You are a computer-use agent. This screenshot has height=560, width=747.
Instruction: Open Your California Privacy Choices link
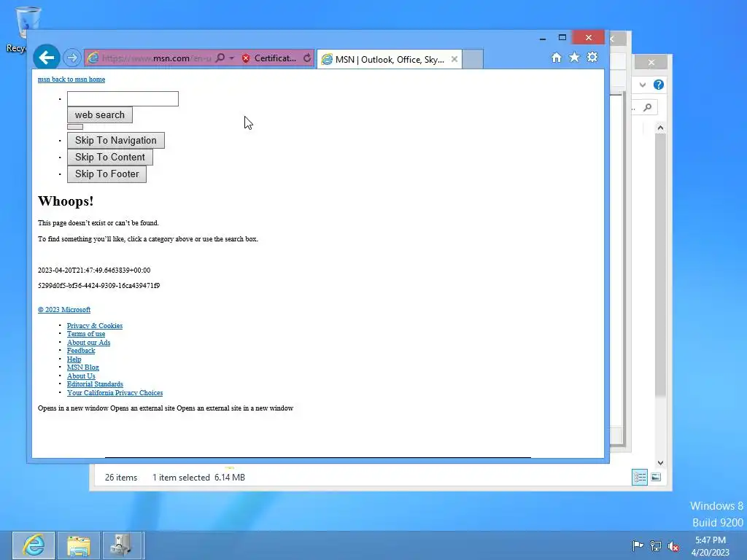coord(115,393)
